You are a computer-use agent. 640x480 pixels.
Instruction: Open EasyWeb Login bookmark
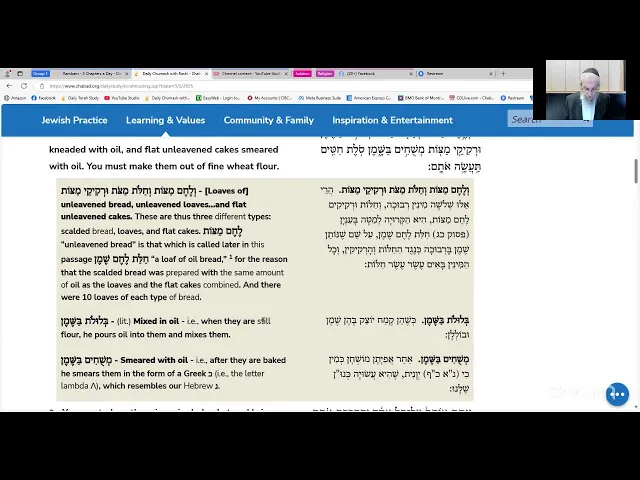coord(218,98)
